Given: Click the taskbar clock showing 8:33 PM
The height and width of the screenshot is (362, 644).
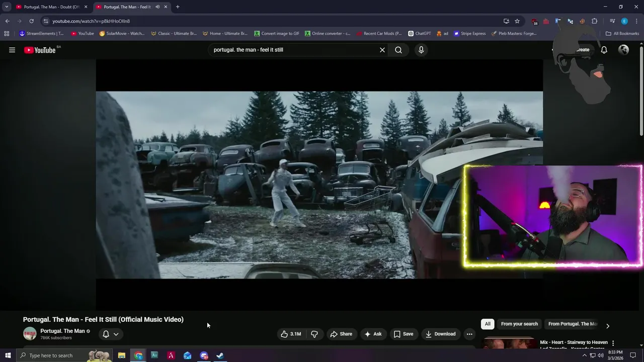Looking at the screenshot, I should (615, 355).
